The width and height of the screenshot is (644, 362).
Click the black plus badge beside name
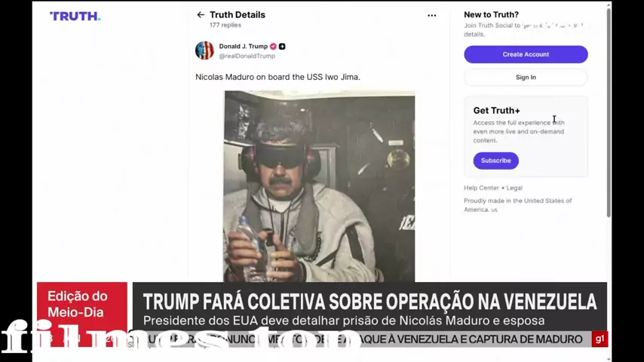tap(282, 47)
